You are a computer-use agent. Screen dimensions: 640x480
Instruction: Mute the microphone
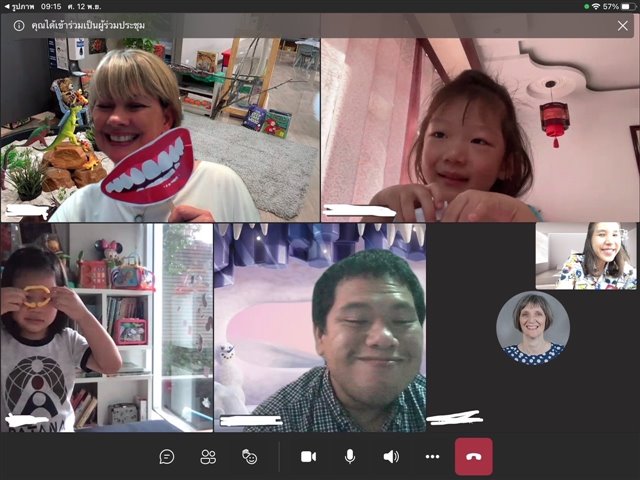350,457
